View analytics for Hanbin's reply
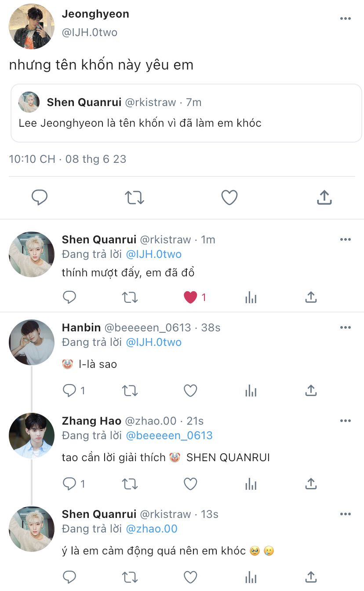364x591 pixels. 251,390
